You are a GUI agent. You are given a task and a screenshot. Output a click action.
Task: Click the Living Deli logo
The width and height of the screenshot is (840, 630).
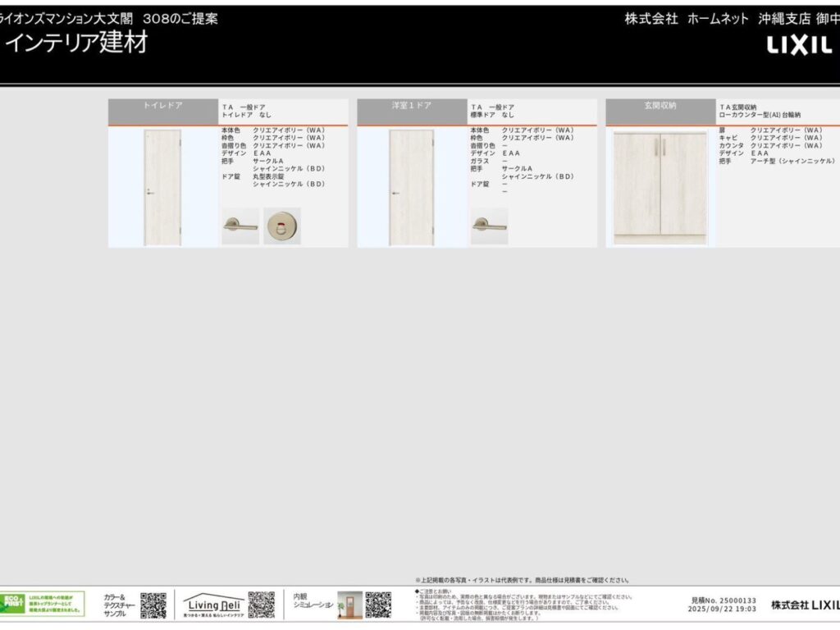click(x=212, y=605)
